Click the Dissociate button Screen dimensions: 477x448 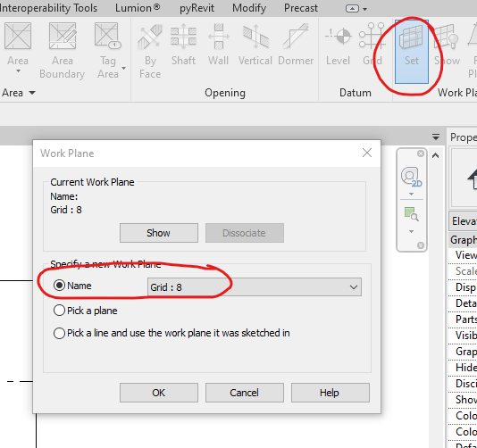coord(245,233)
